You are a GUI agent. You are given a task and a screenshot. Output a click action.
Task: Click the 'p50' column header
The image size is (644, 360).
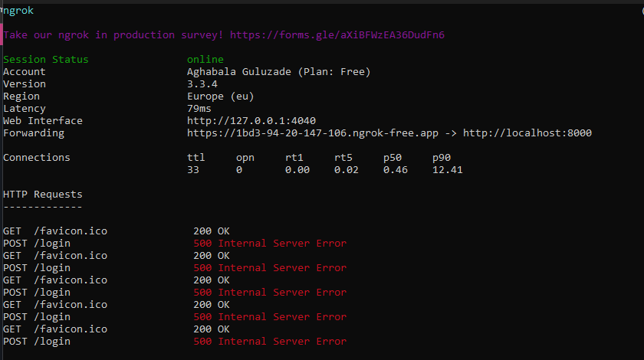pos(393,158)
